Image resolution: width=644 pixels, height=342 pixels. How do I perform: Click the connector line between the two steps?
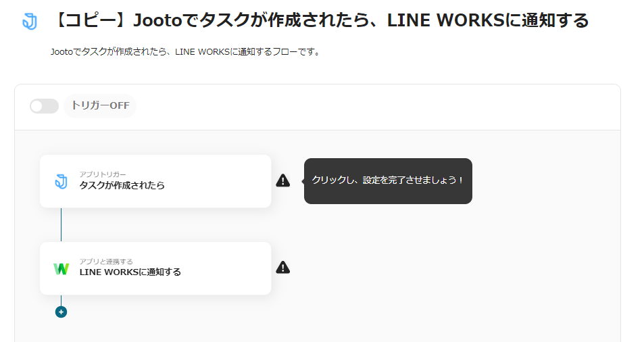[x=61, y=224]
